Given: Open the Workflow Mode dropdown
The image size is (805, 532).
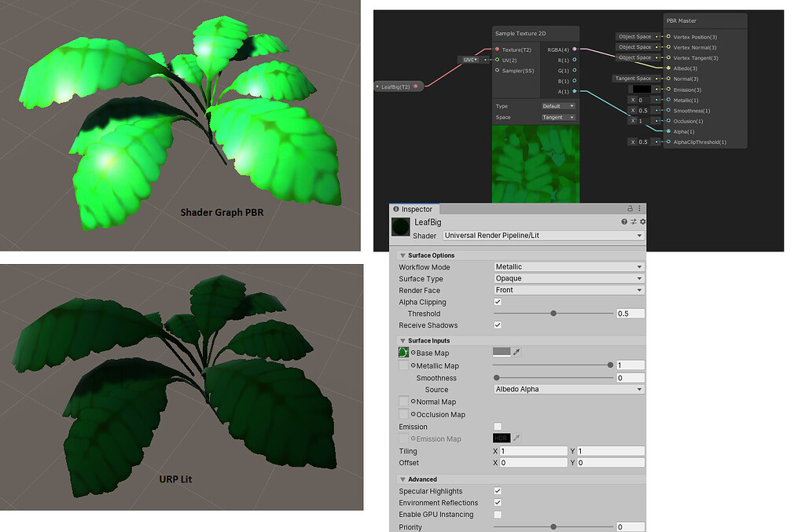Looking at the screenshot, I should click(x=568, y=267).
